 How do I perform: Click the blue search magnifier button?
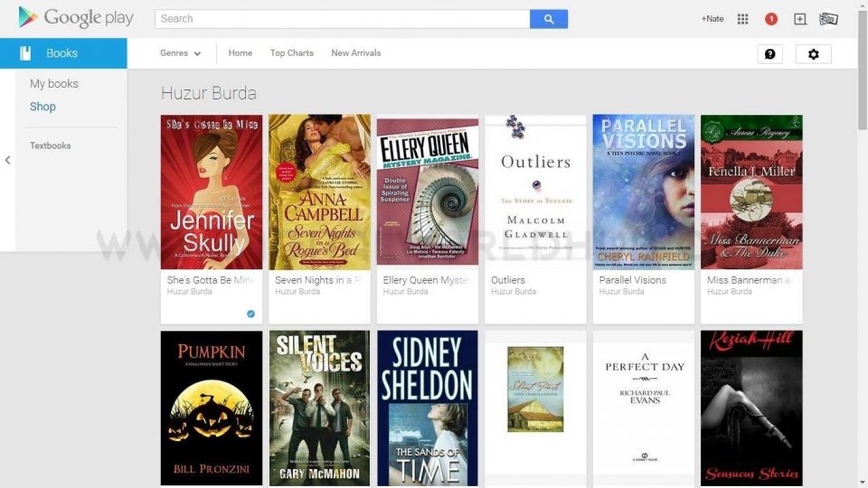coord(549,19)
